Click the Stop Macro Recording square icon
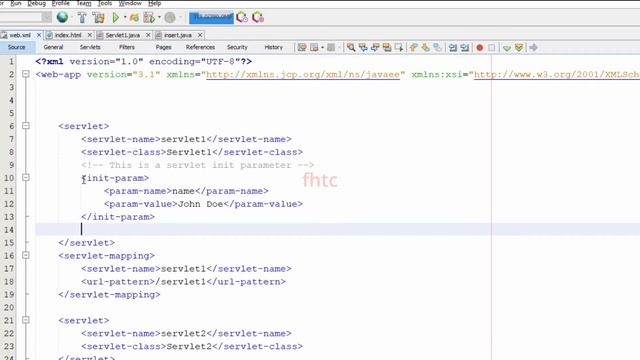This screenshot has width=640, height=360. pyautogui.click(x=492, y=48)
